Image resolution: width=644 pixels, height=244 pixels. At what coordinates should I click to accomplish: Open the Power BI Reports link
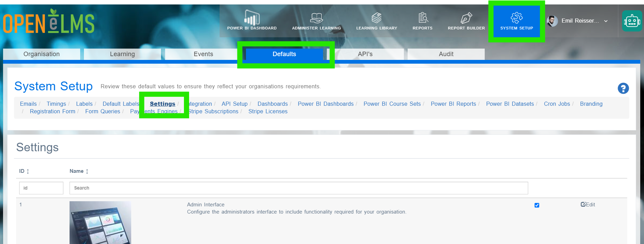454,104
